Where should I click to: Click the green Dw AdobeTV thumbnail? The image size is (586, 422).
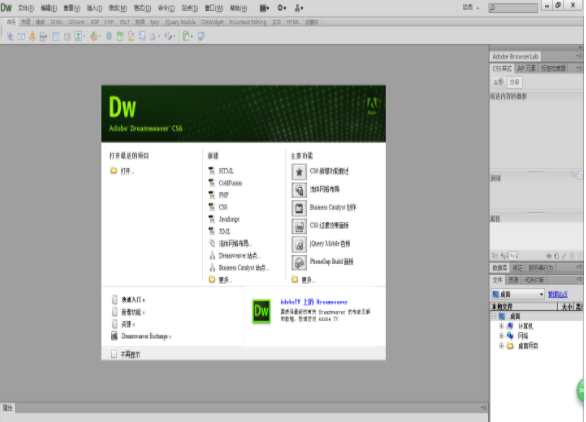(261, 311)
